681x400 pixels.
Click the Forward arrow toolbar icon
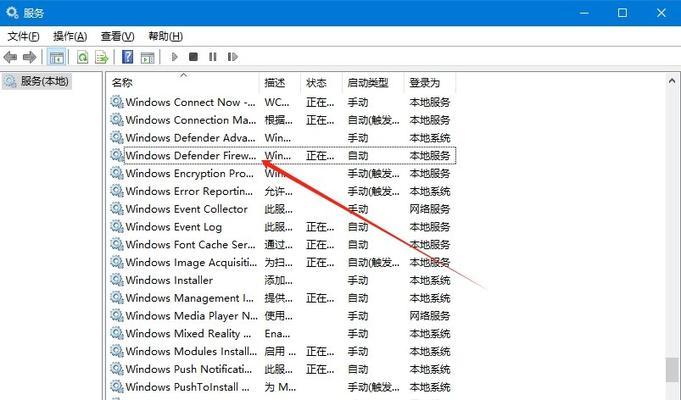[x=29, y=57]
